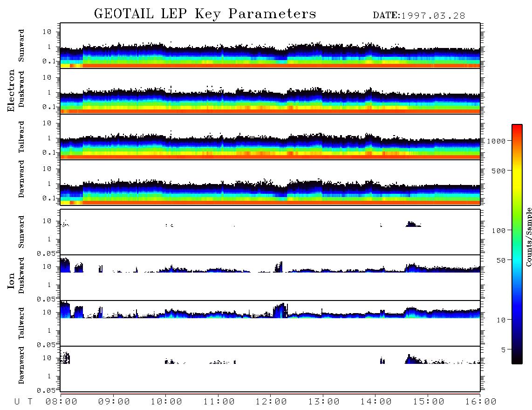Click the Ion Dawnward cluster at 08:00

click(x=65, y=358)
